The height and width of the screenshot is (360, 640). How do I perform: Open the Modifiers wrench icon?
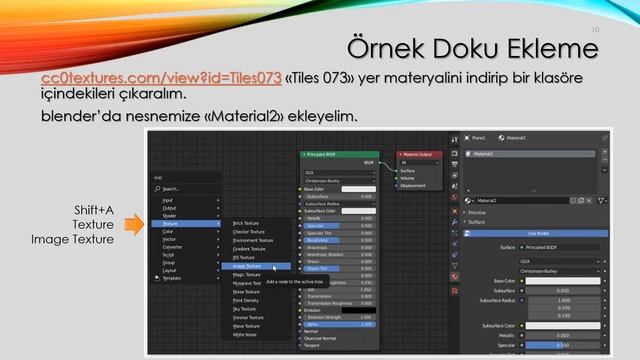[455, 222]
